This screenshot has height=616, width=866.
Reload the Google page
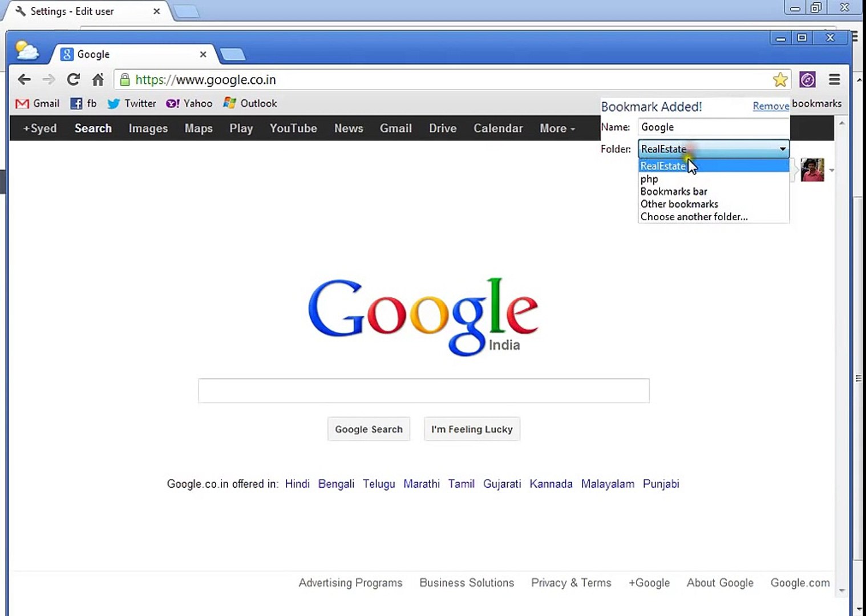point(74,80)
